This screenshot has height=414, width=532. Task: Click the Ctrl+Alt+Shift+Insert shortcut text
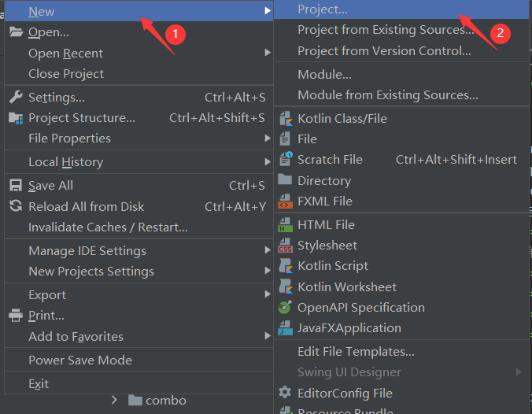point(456,160)
